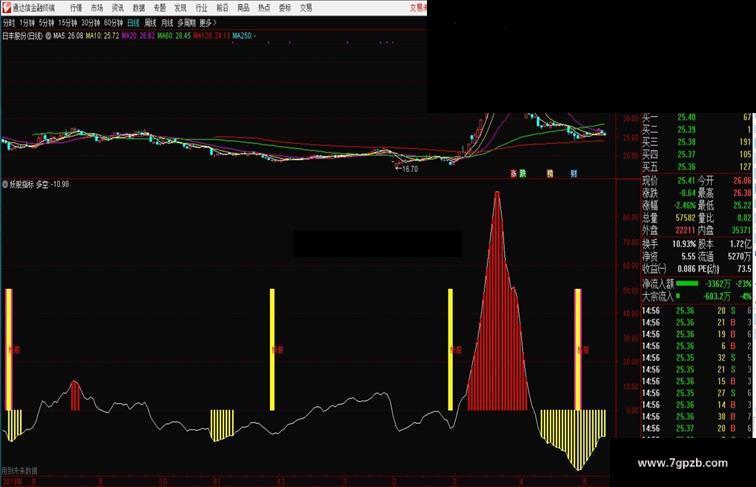Click the 外盘 value 22211
756x487 pixels.
tap(685, 230)
